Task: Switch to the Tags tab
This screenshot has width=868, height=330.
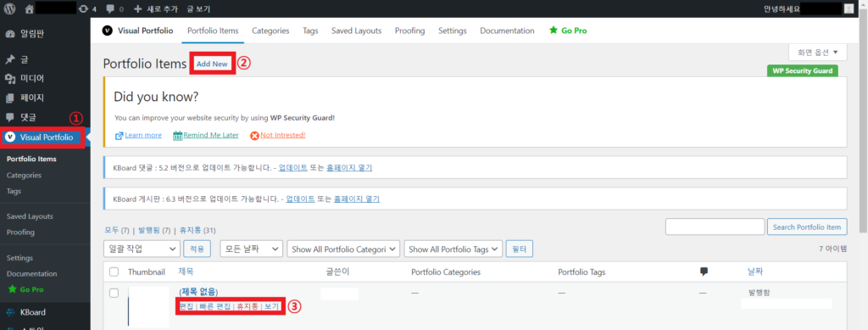Action: pyautogui.click(x=310, y=31)
